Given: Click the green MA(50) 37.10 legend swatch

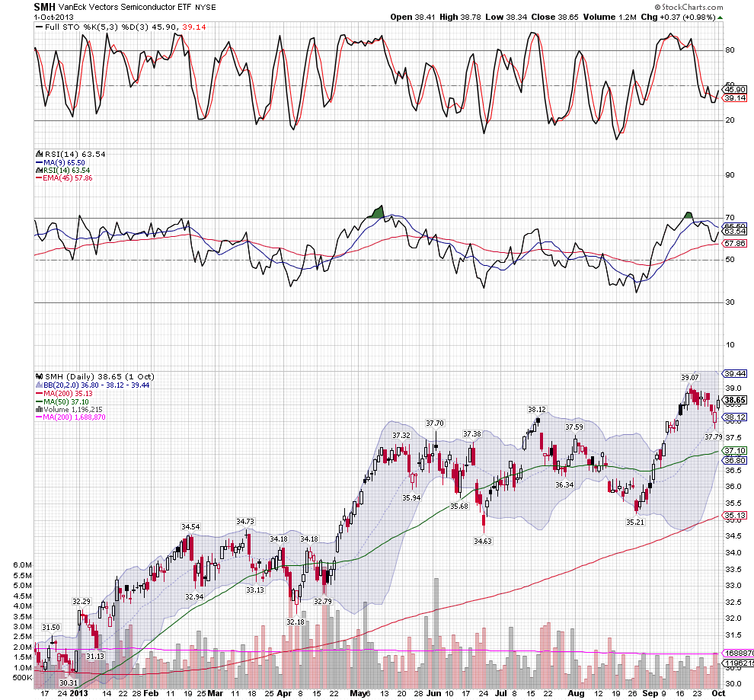Looking at the screenshot, I should (38, 401).
